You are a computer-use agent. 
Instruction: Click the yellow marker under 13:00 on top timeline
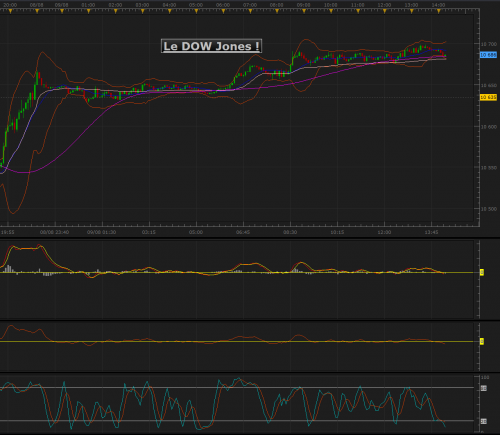pos(412,11)
